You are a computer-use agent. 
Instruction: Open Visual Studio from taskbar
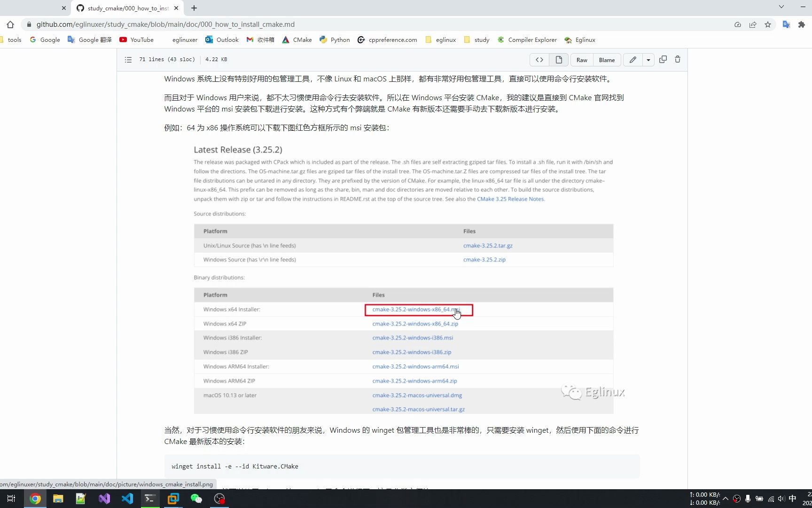click(104, 499)
